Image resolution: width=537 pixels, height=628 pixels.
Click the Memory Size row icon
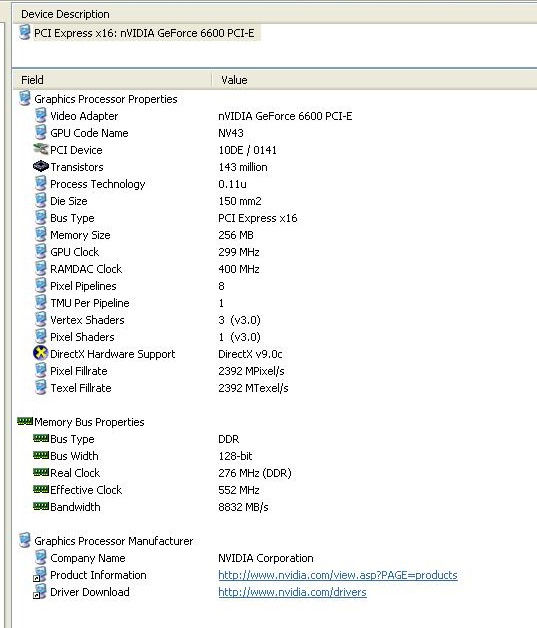click(40, 235)
